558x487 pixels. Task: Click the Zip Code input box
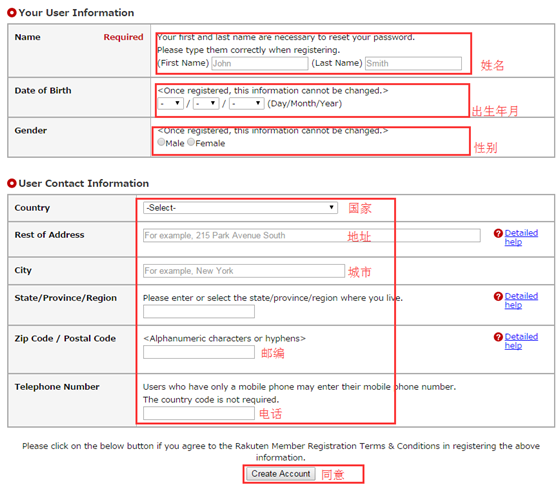[199, 352]
